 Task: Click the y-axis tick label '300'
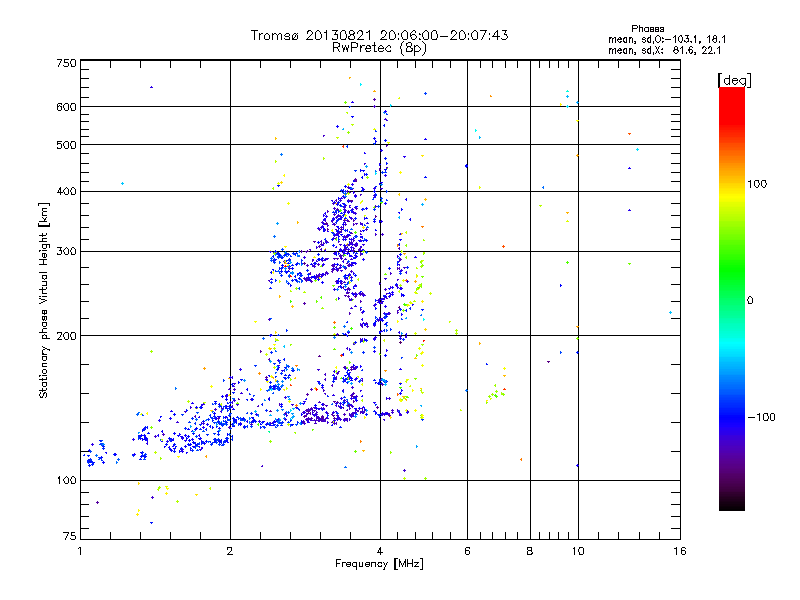pyautogui.click(x=67, y=251)
